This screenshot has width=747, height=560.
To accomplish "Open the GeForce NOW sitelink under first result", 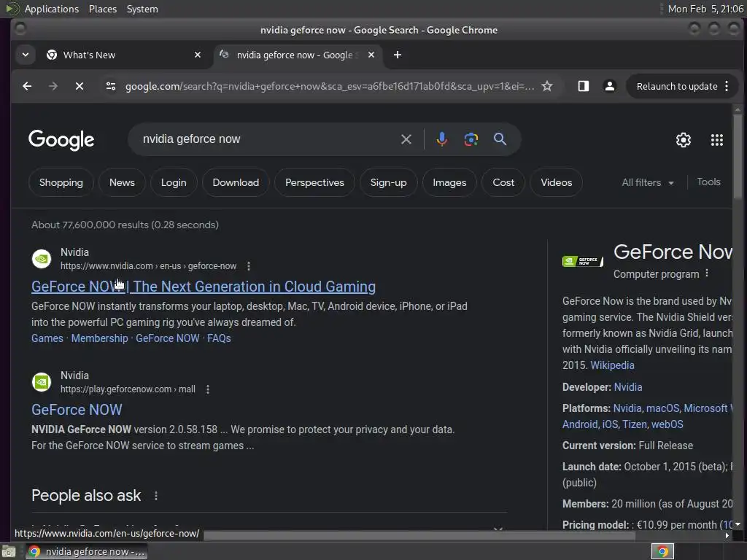I will (x=168, y=338).
